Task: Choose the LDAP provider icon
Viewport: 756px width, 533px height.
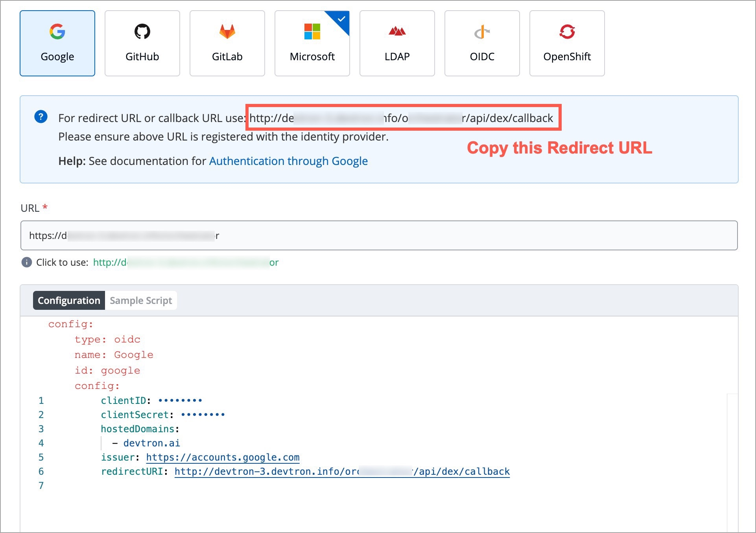Action: pyautogui.click(x=397, y=31)
